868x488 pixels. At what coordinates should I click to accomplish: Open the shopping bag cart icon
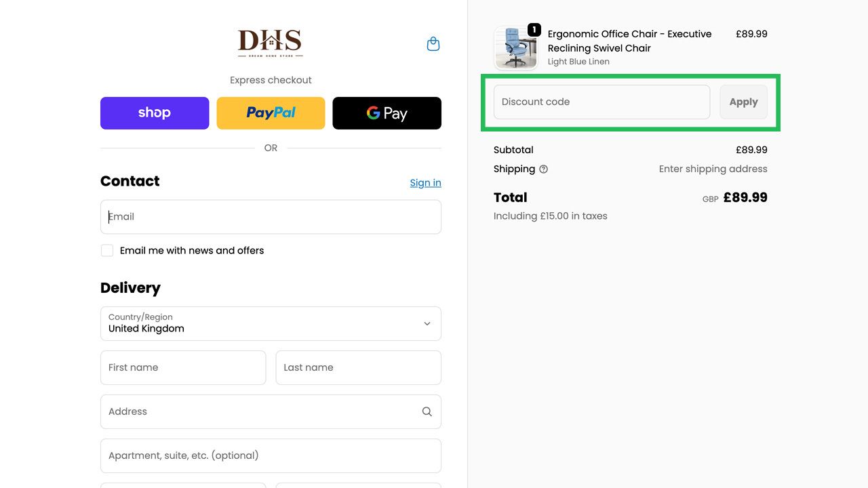(x=433, y=43)
